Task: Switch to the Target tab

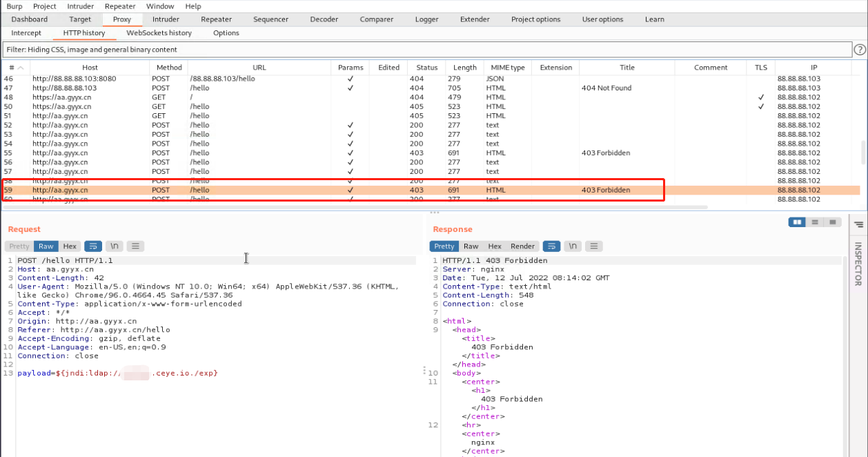Action: click(80, 19)
